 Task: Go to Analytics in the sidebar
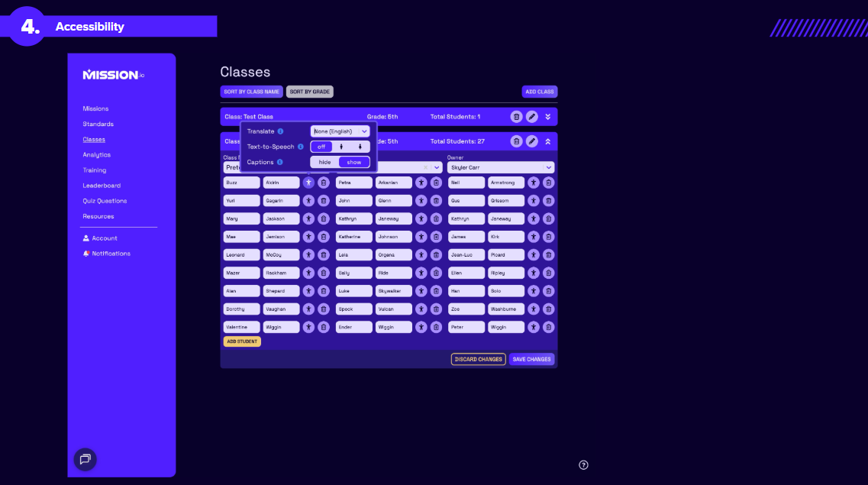click(x=97, y=155)
